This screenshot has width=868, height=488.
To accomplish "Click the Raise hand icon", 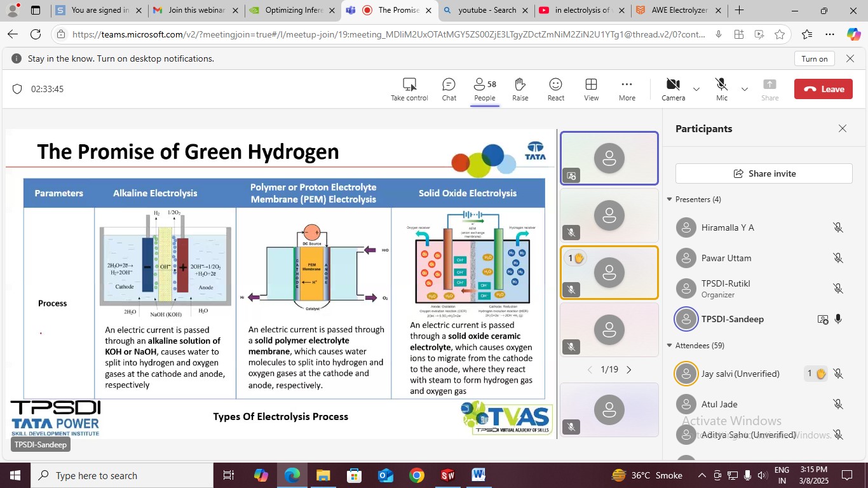I will pos(520,89).
